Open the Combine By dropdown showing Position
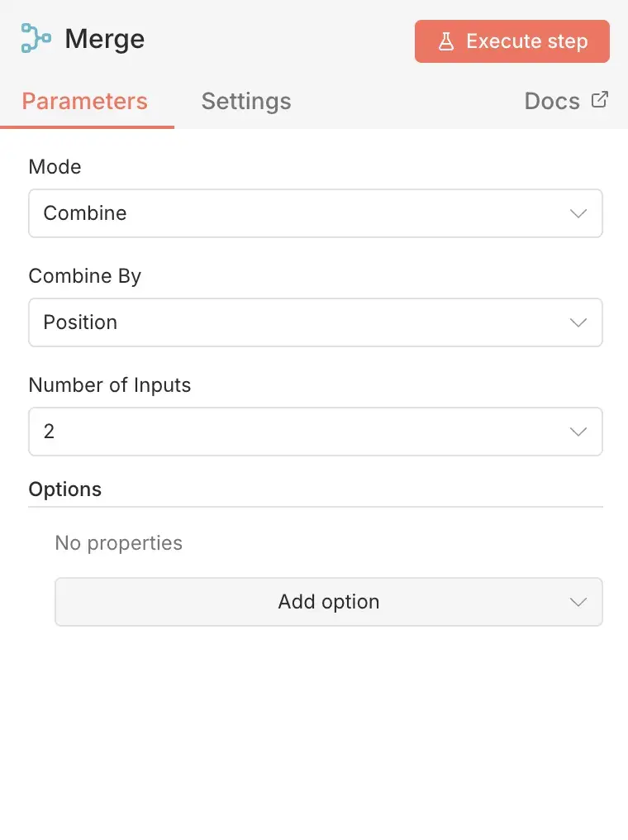The width and height of the screenshot is (628, 840). (314, 322)
